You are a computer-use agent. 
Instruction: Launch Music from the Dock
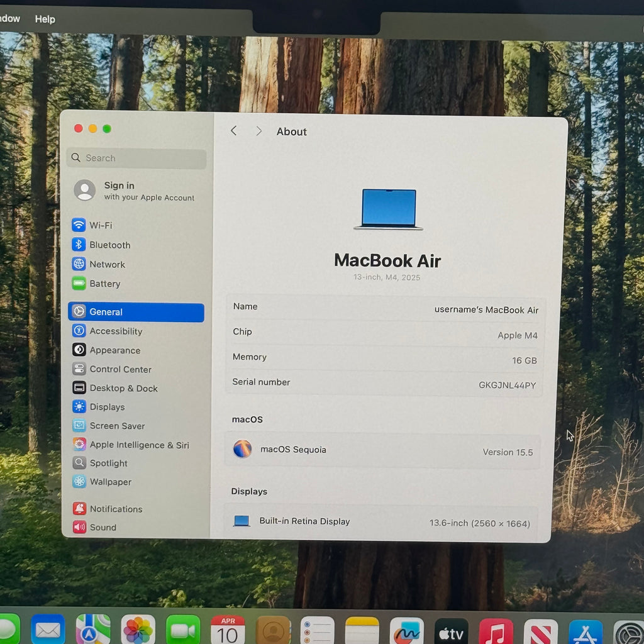pyautogui.click(x=496, y=633)
